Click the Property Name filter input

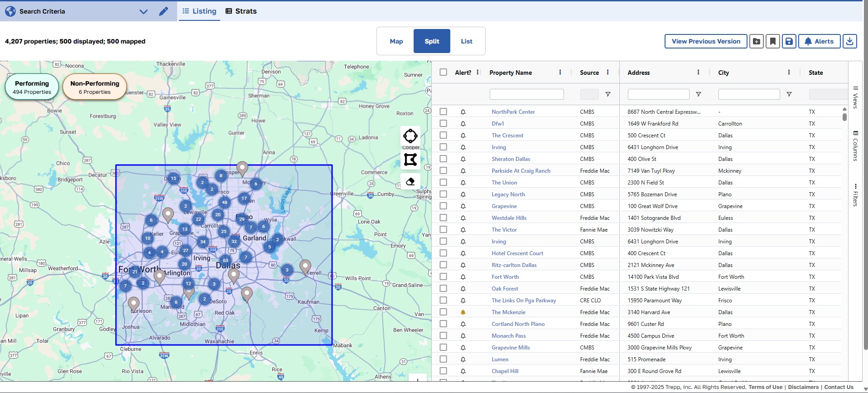click(527, 94)
